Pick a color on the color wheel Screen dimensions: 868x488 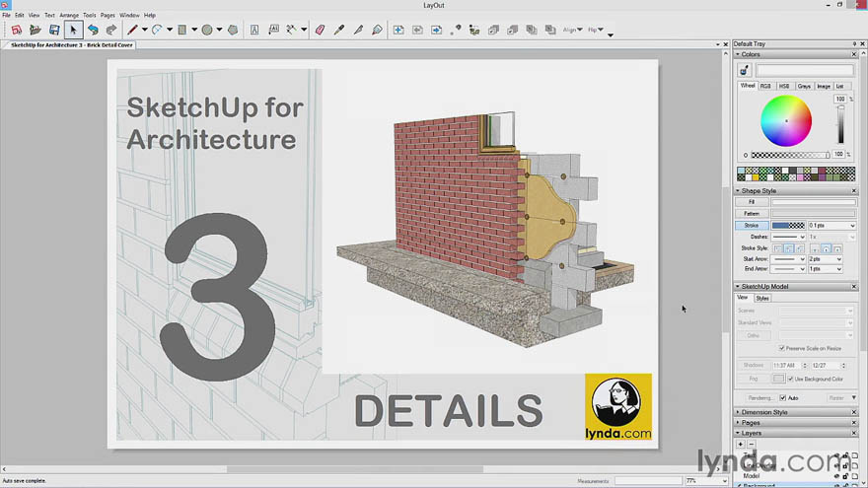tap(786, 121)
